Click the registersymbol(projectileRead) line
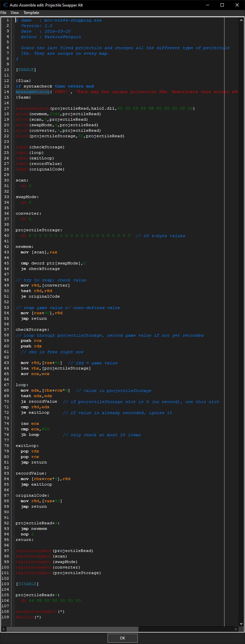Screen dimensions: 245x644 point(54,551)
